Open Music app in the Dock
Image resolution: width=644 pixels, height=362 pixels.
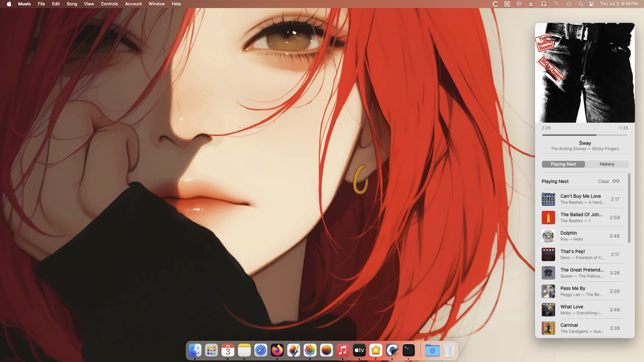(x=342, y=351)
